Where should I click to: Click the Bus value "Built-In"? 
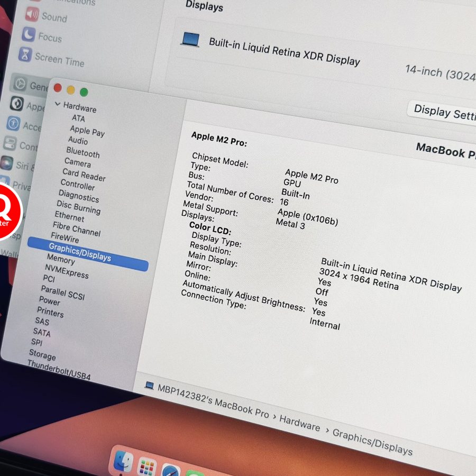(x=295, y=194)
